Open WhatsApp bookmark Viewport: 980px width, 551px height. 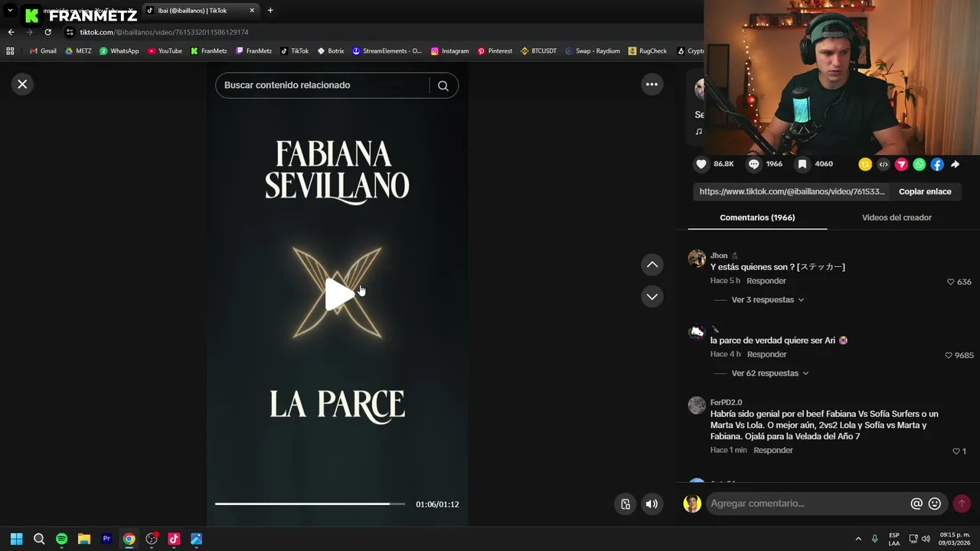(x=119, y=51)
